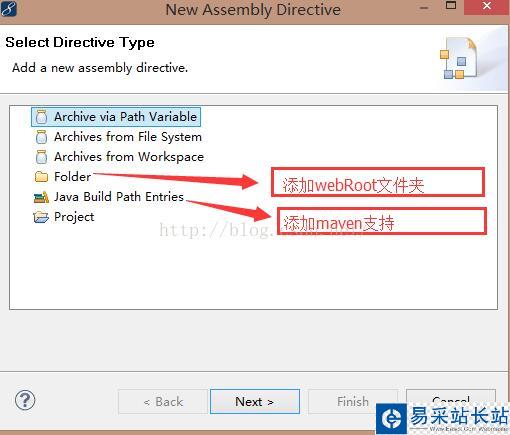
Task: Click the Next button
Action: click(x=255, y=402)
